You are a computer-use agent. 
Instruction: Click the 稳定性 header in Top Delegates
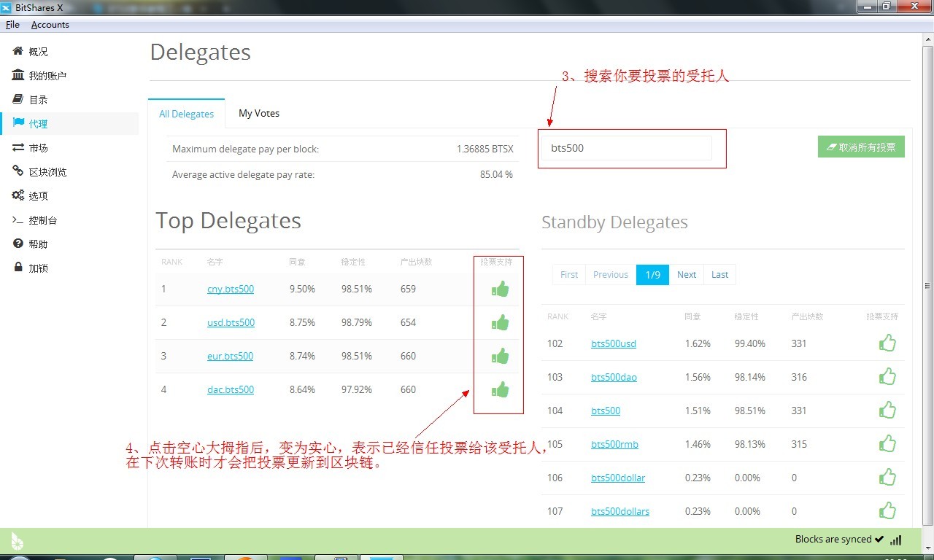(353, 262)
